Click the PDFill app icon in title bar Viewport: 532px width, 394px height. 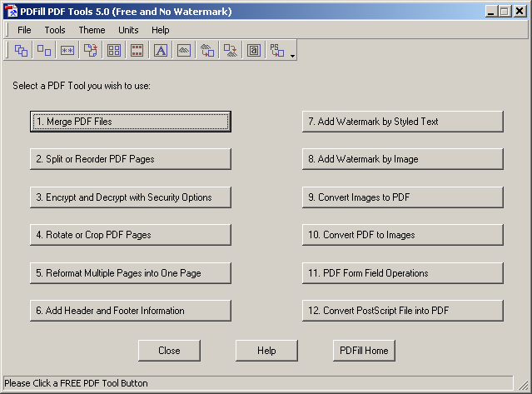click(11, 11)
